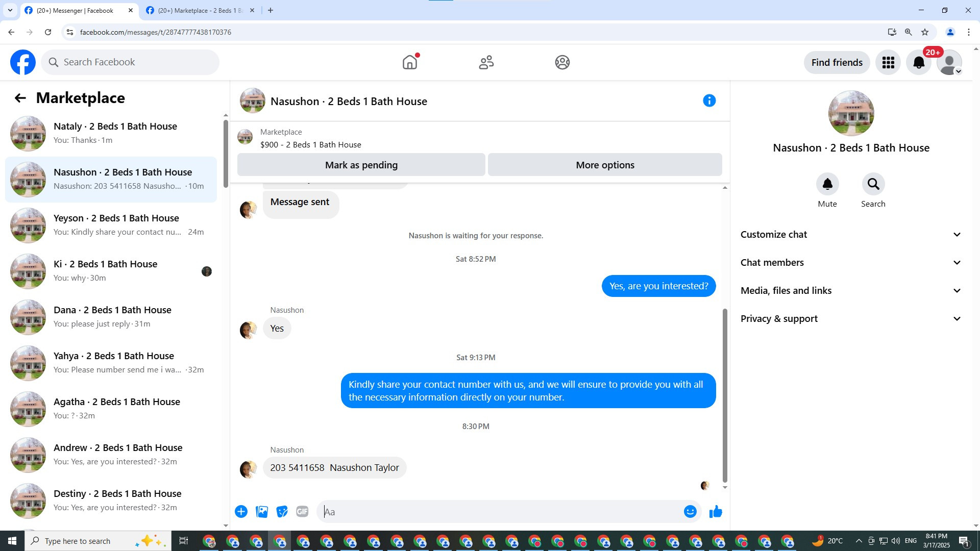Open the Andrew conversation

(x=111, y=455)
